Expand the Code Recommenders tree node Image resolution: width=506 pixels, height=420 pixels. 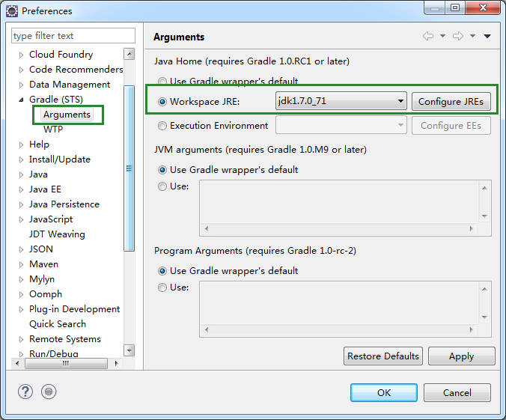click(21, 70)
